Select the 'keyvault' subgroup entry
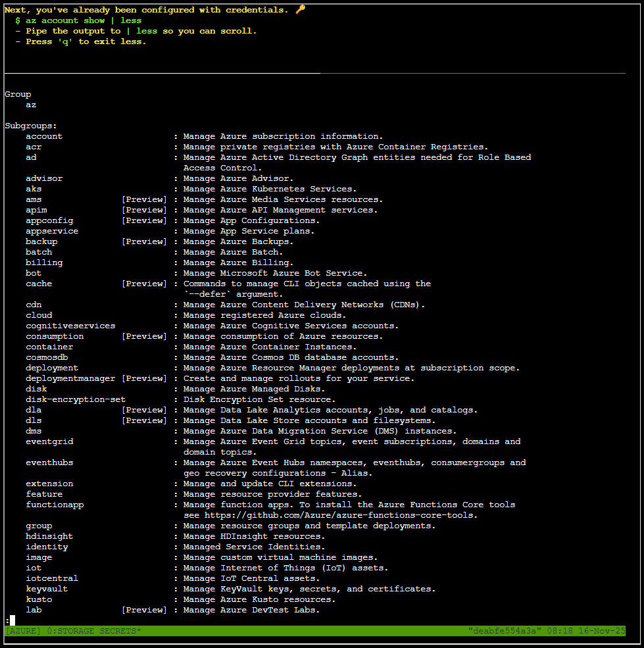The height and width of the screenshot is (648, 644). (x=47, y=589)
